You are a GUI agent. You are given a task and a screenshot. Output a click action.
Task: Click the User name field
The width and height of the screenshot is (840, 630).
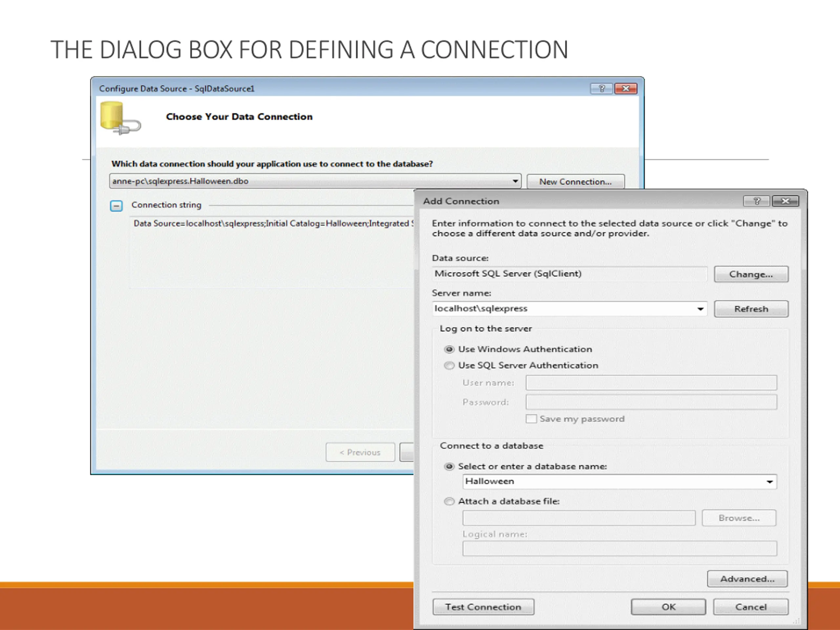click(651, 382)
